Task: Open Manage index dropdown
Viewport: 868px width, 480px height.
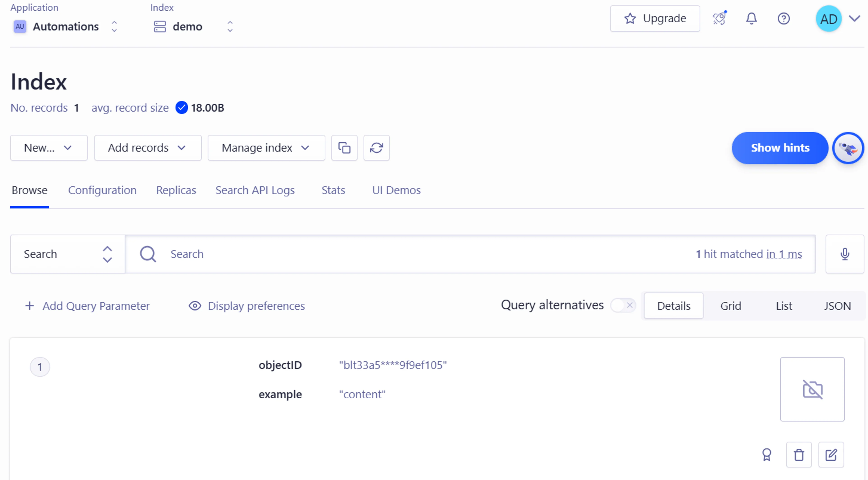Action: click(x=266, y=148)
